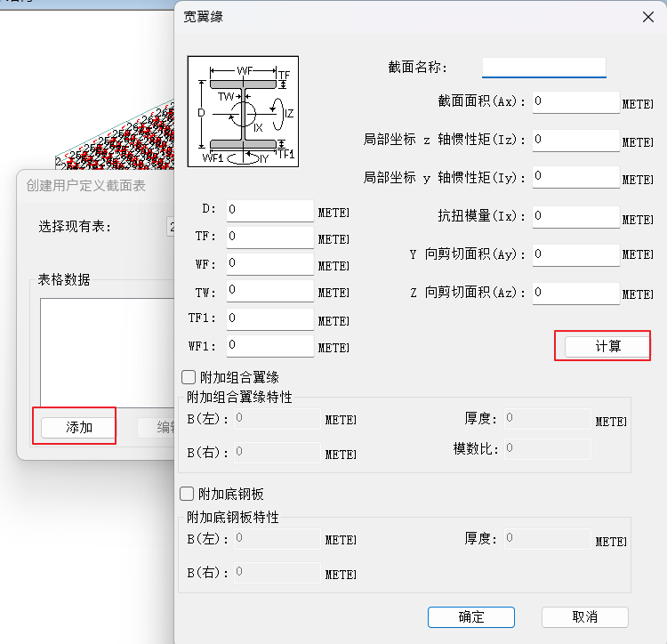
Task: Click the 宽翼缘 dialog title
Action: pyautogui.click(x=203, y=17)
